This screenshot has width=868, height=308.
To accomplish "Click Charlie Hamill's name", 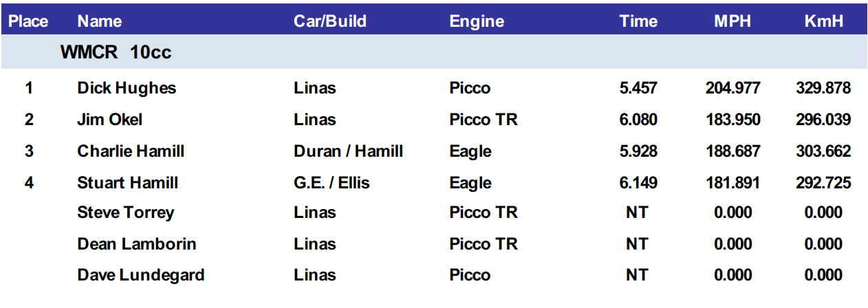I will [131, 151].
